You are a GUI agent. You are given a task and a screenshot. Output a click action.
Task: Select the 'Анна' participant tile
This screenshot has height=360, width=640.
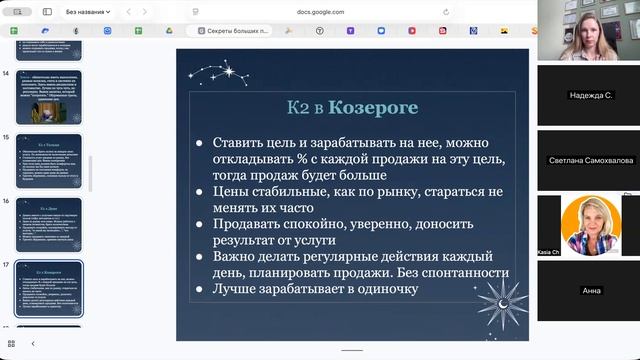tap(589, 291)
